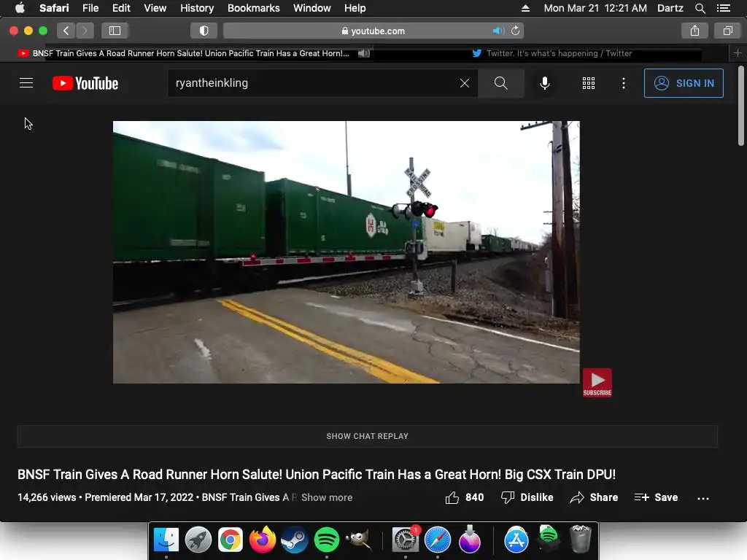Click the Safari back arrow

click(x=66, y=31)
